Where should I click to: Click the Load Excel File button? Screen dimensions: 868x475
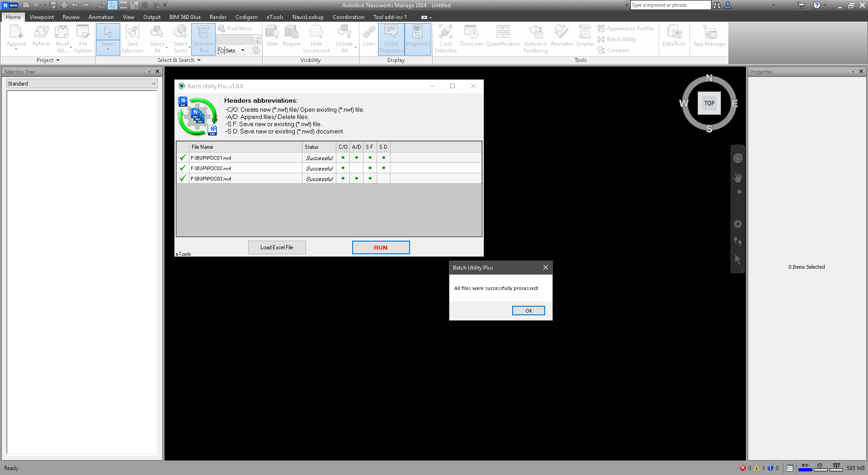(277, 247)
